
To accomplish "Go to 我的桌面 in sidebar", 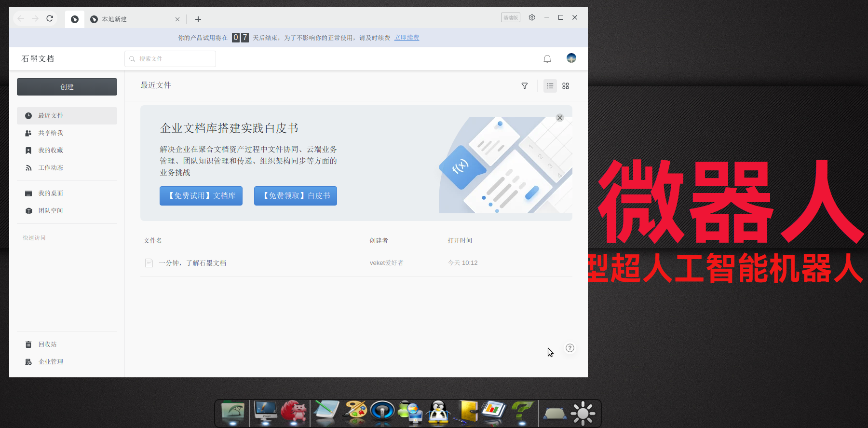I will pos(67,193).
